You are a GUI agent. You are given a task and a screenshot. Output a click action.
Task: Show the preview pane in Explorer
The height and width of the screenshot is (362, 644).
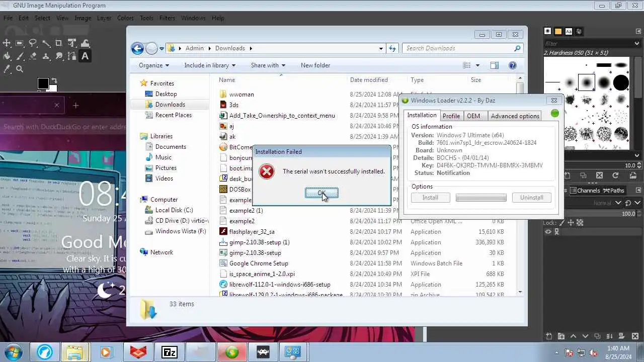click(x=495, y=65)
